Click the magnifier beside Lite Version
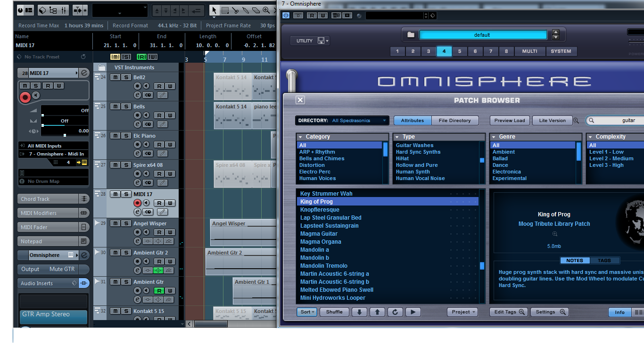This screenshot has height=362, width=644. pos(576,121)
